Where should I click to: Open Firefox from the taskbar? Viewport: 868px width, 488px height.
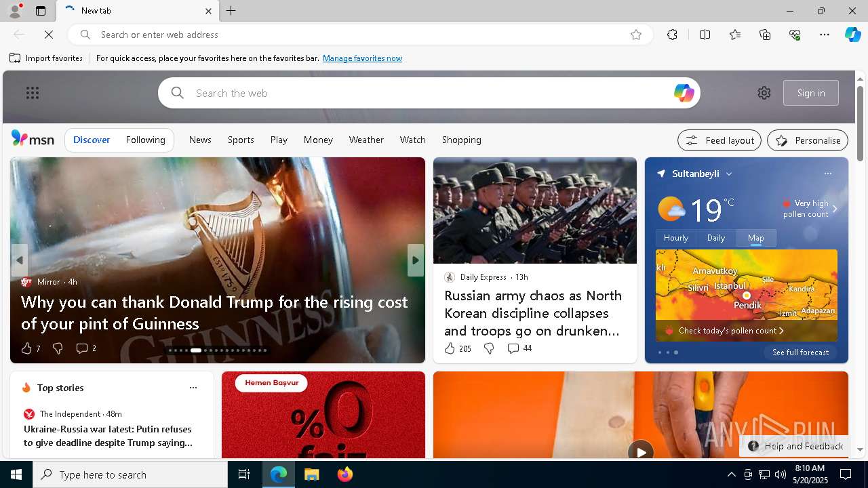coord(344,474)
